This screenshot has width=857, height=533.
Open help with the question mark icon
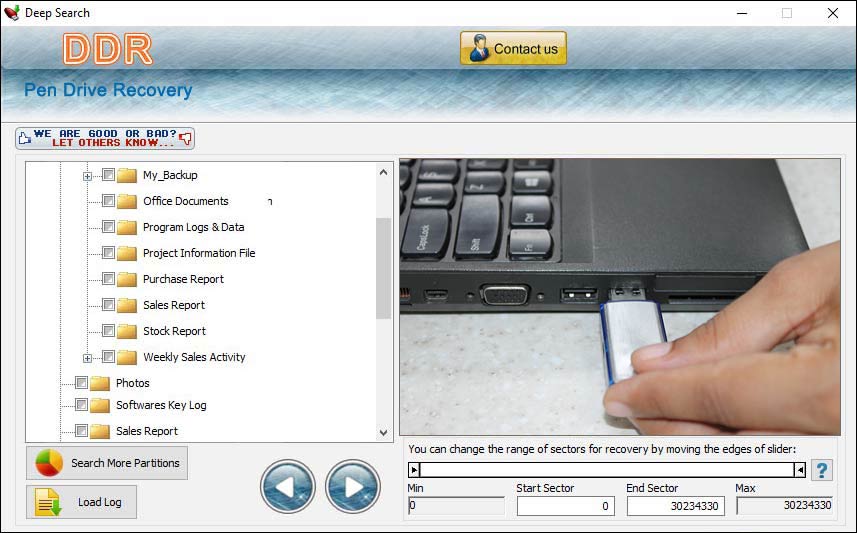(821, 470)
